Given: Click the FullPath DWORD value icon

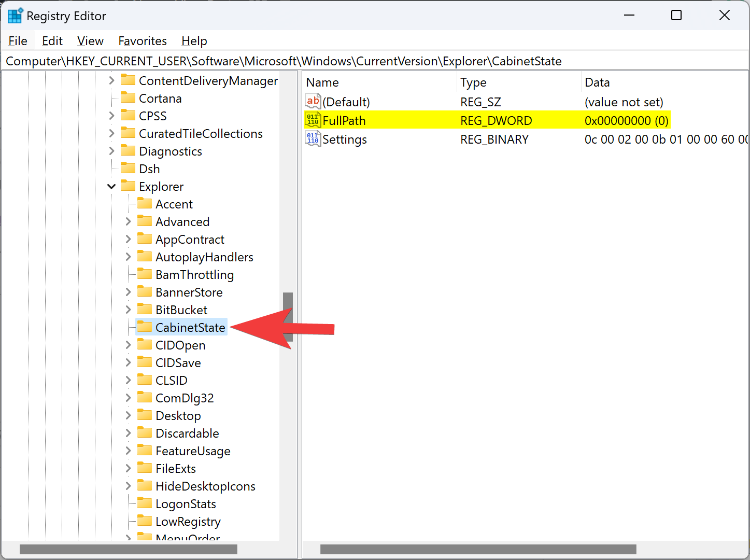Looking at the screenshot, I should (x=313, y=120).
